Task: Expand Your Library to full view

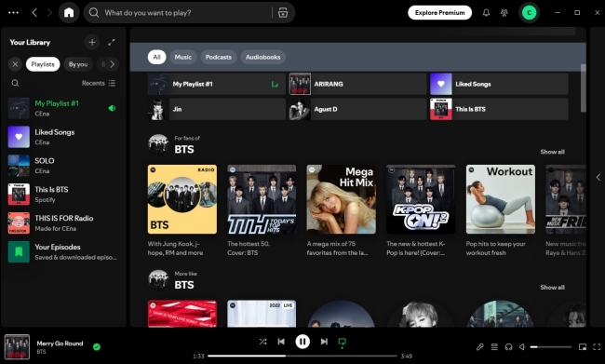Action: [112, 42]
